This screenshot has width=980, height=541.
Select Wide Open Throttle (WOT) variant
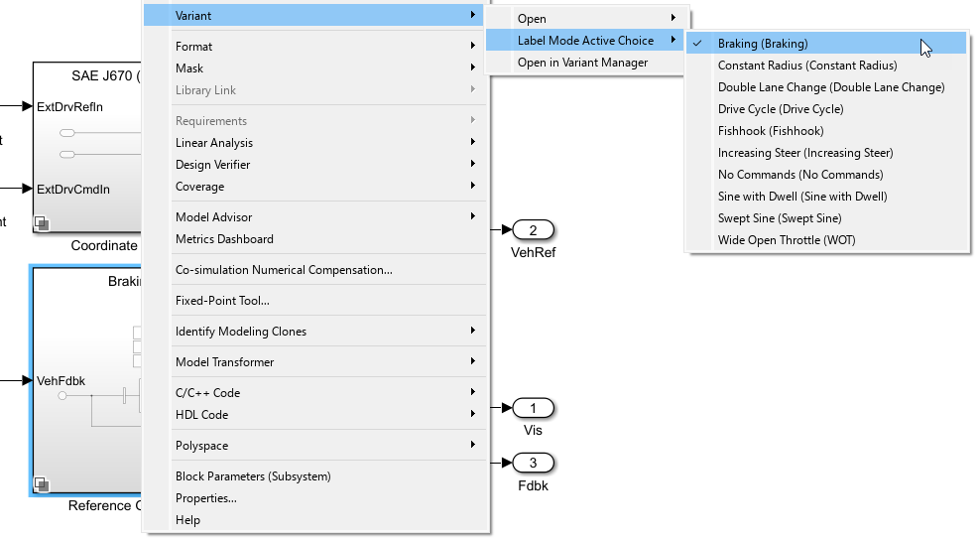786,240
